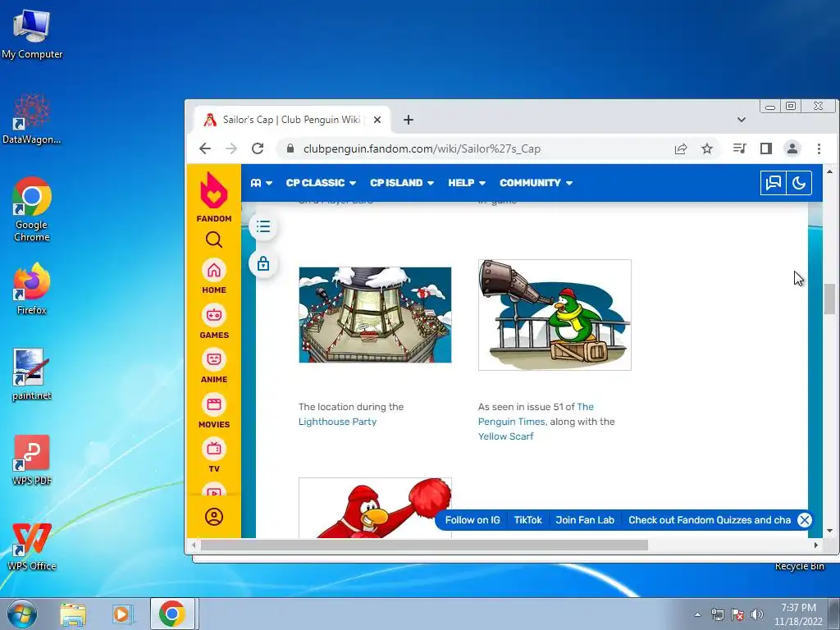Open the telescope penguin image thumbnail
This screenshot has width=840, height=630.
click(555, 315)
